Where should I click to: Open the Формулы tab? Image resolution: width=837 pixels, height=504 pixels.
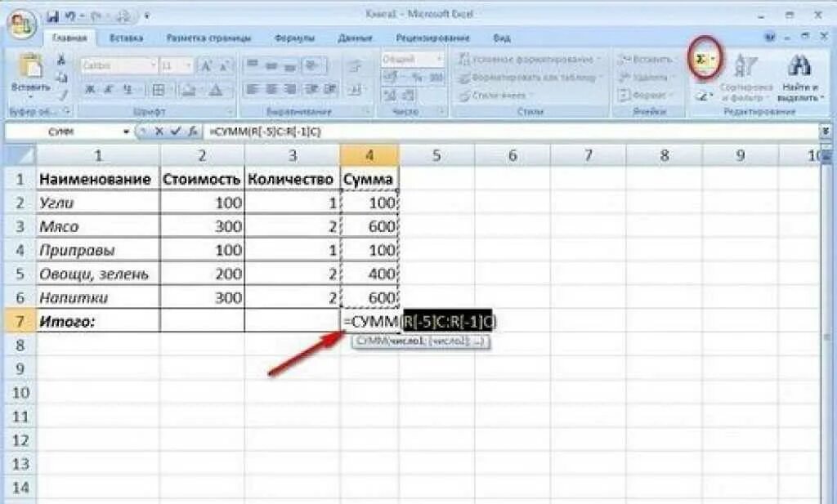[x=294, y=38]
